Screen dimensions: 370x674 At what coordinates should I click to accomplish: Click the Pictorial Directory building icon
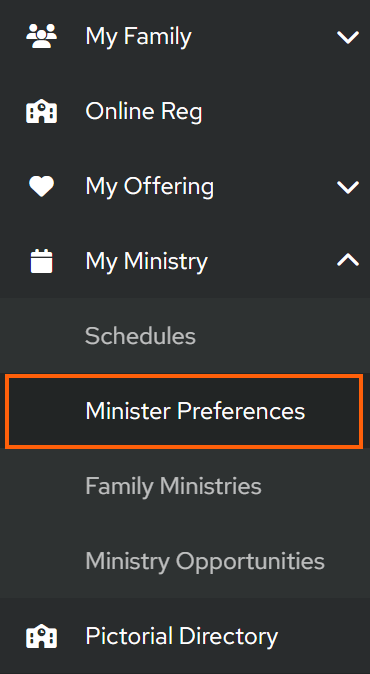(41, 636)
